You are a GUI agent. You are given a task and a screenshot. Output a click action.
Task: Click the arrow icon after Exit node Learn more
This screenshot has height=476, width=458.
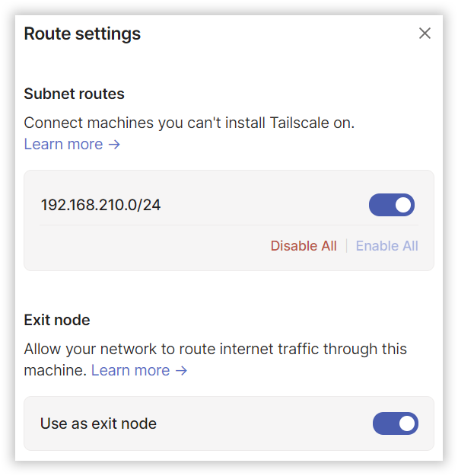[181, 370]
